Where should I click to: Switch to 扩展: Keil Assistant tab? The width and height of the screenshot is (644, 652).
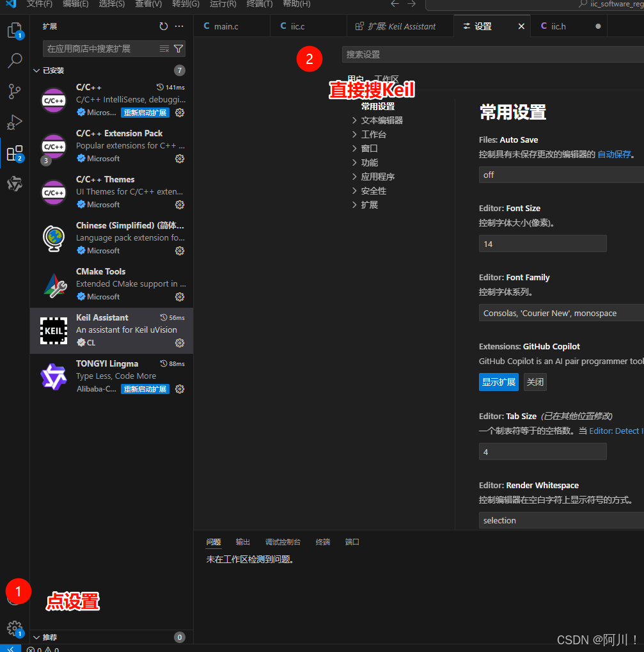point(400,26)
